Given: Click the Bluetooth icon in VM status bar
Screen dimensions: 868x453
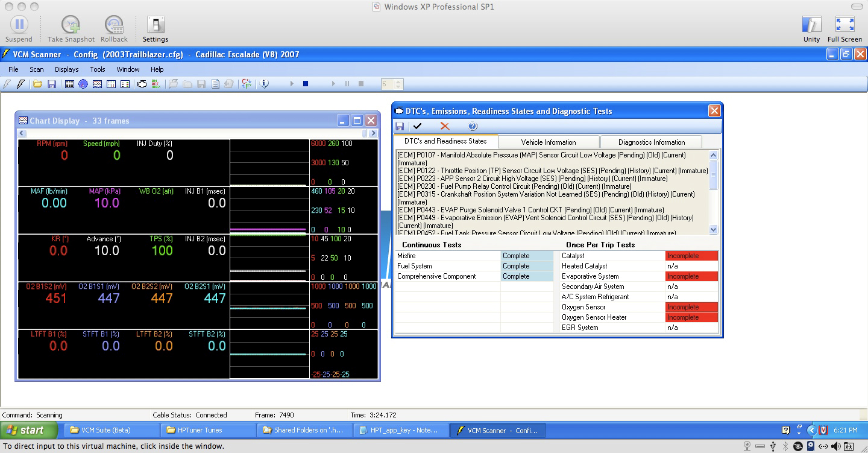Looking at the screenshot, I should tap(785, 446).
